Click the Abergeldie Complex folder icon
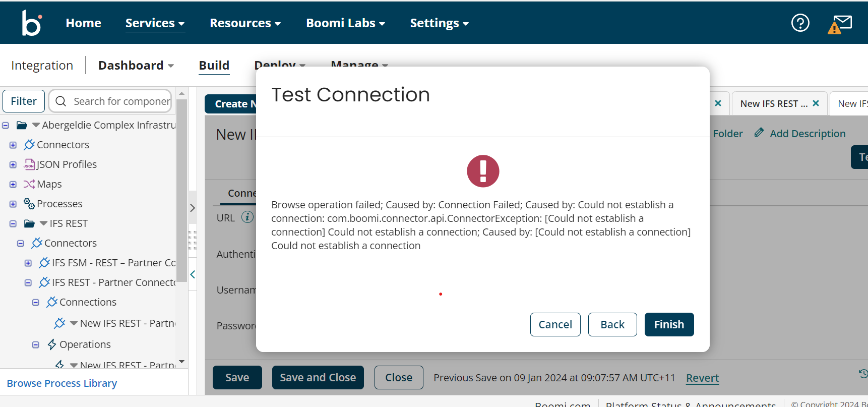The image size is (868, 407). coord(22,125)
